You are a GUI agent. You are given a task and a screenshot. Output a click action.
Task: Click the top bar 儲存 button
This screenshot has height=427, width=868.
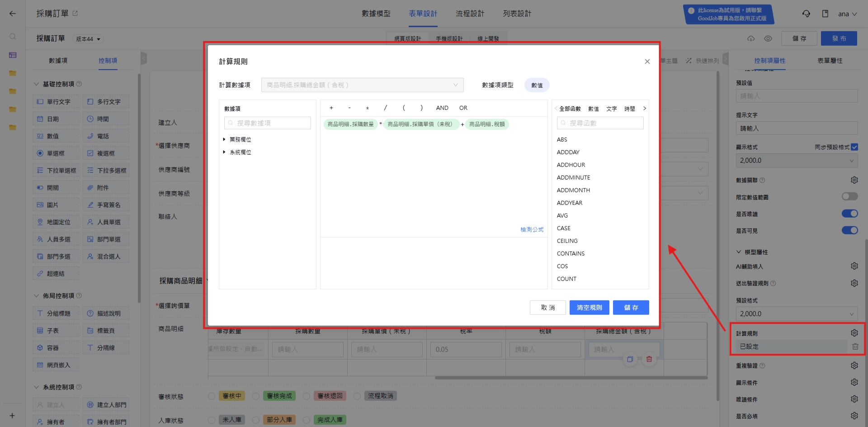point(799,38)
